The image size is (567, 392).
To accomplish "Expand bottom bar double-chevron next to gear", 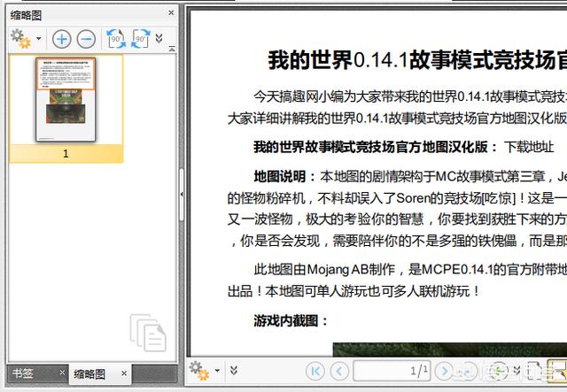I will tap(233, 371).
